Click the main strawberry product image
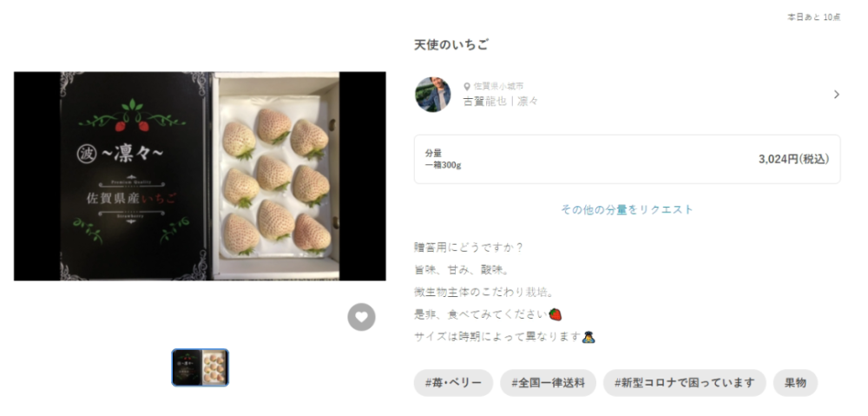The height and width of the screenshot is (416, 868). point(200,176)
